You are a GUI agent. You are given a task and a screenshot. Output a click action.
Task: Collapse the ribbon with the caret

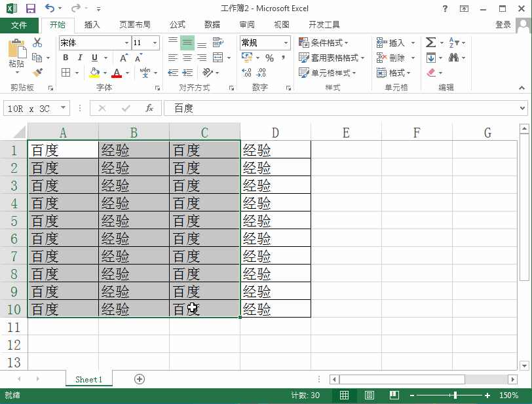click(522, 88)
